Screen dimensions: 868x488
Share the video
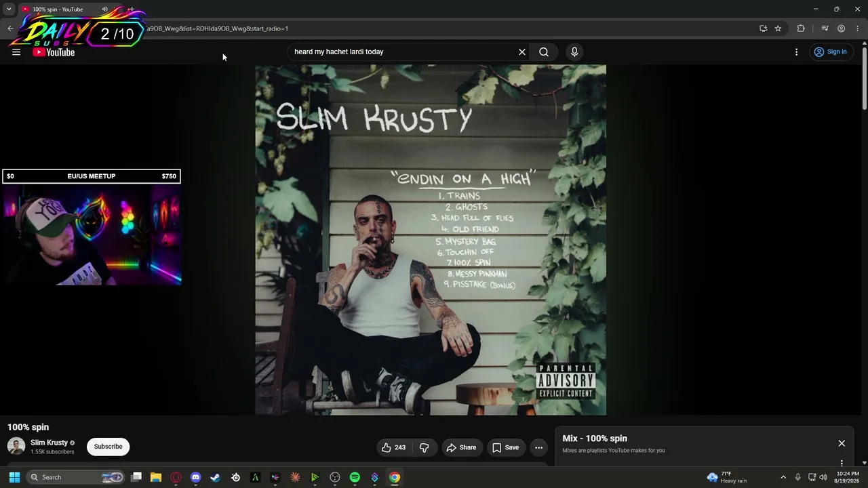click(461, 447)
